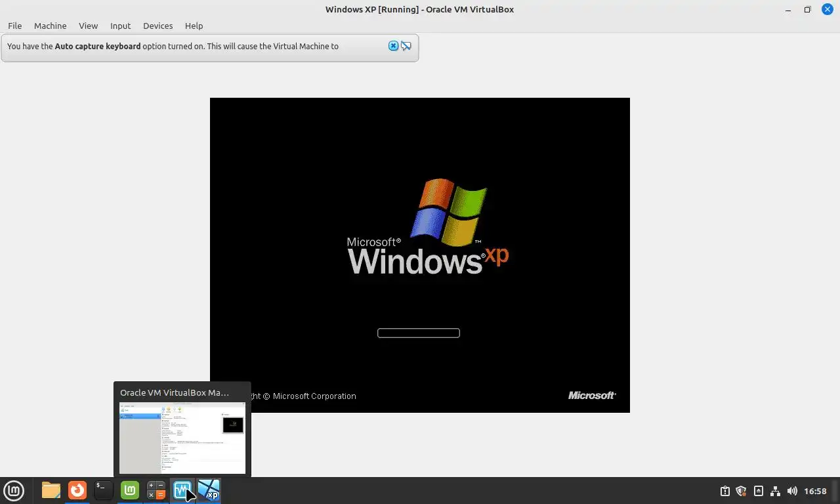Open the update manager shield tray icon
This screenshot has width=840, height=504.
(742, 491)
